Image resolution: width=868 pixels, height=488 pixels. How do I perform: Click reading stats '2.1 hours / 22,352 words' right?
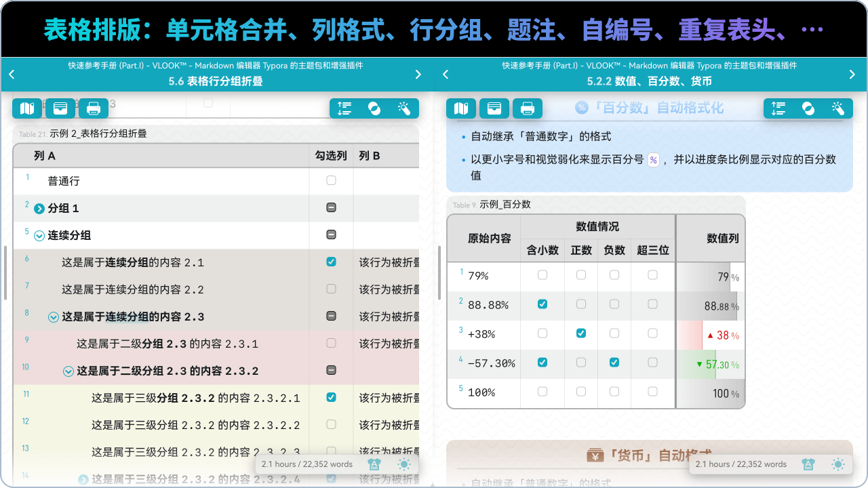coord(741,464)
